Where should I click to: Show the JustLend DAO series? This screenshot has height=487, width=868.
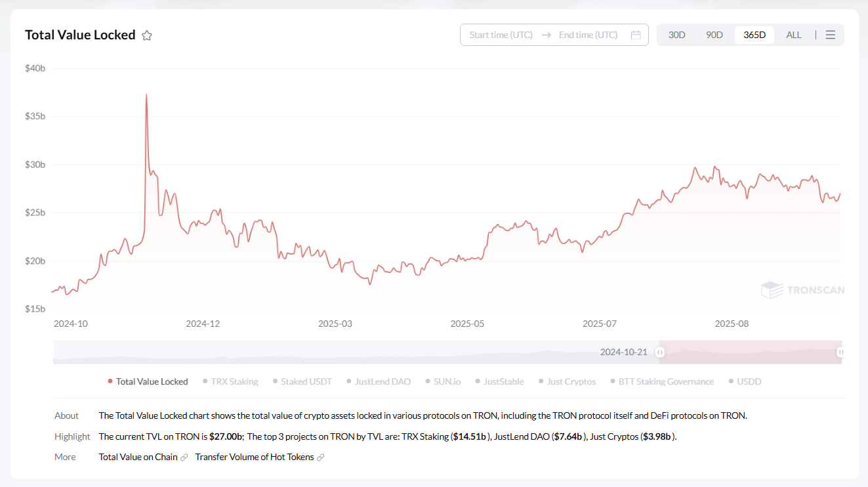379,381
